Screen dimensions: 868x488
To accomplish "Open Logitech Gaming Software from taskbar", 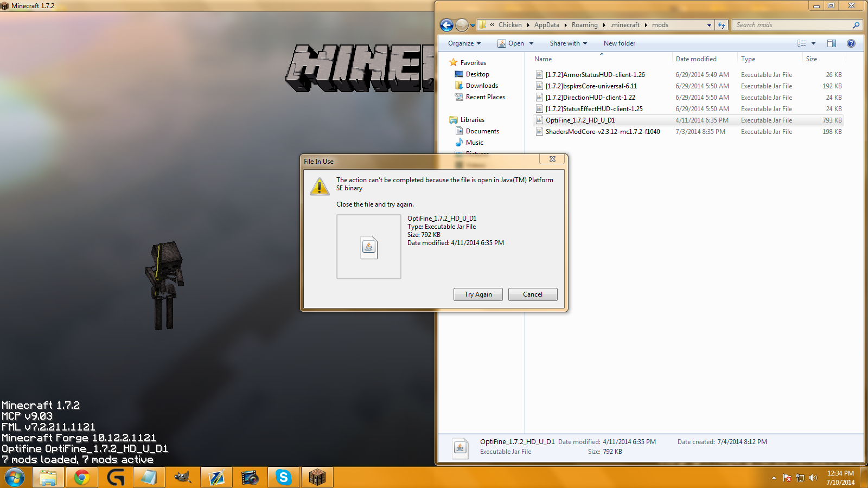I will (116, 477).
